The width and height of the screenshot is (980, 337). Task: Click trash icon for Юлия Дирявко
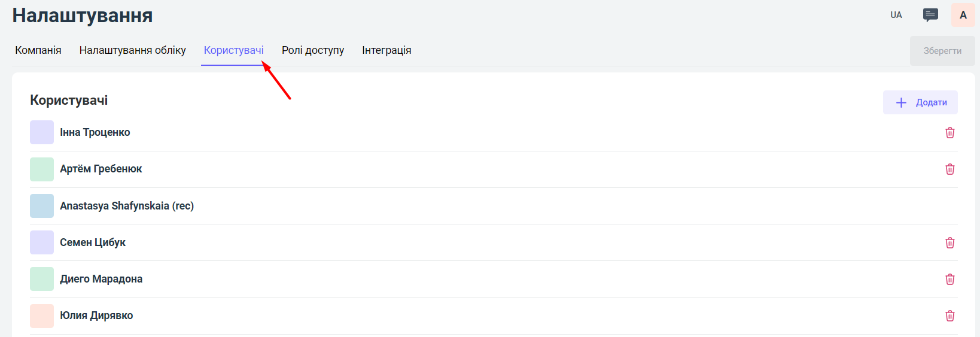949,315
